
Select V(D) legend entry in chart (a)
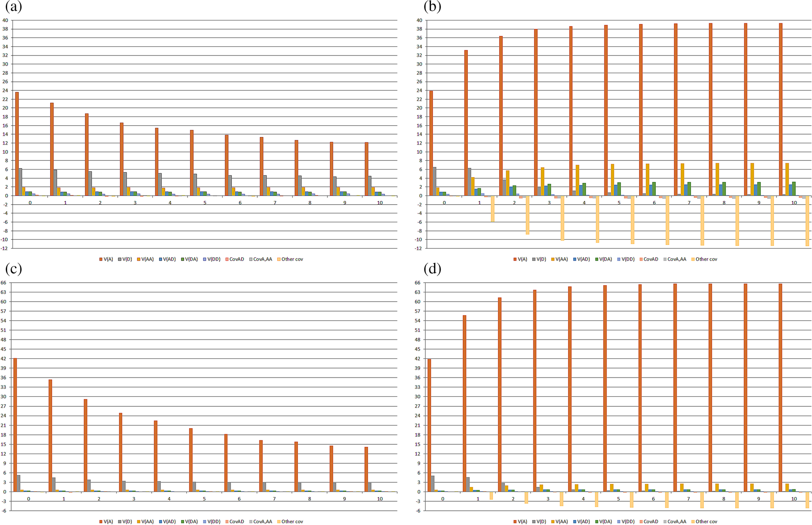125,259
